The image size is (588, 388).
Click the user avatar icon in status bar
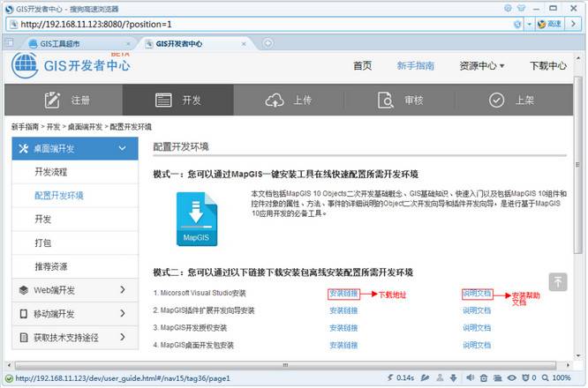coord(440,378)
